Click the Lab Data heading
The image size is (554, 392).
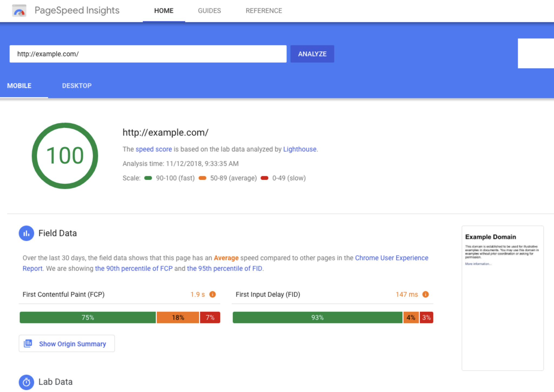pyautogui.click(x=55, y=382)
